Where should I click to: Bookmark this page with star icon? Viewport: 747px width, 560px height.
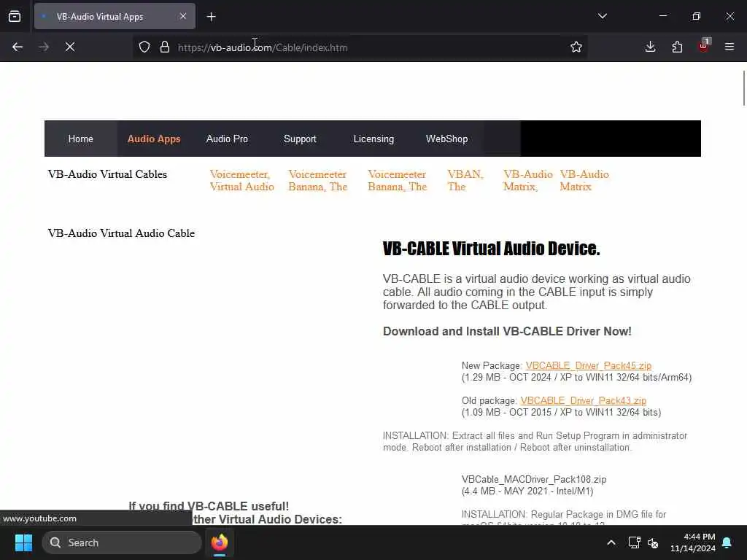pyautogui.click(x=576, y=47)
